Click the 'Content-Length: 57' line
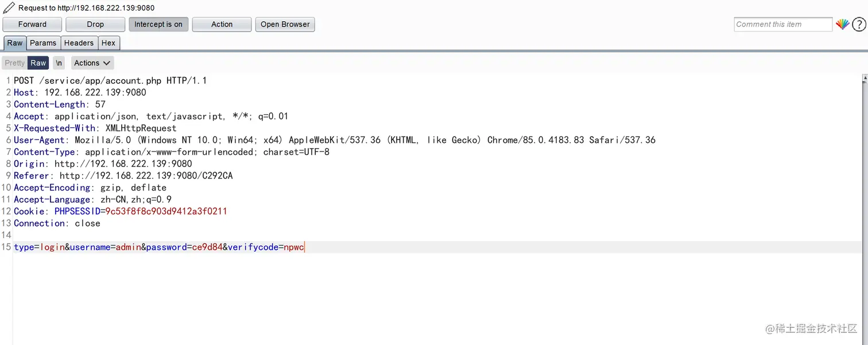 (60, 104)
